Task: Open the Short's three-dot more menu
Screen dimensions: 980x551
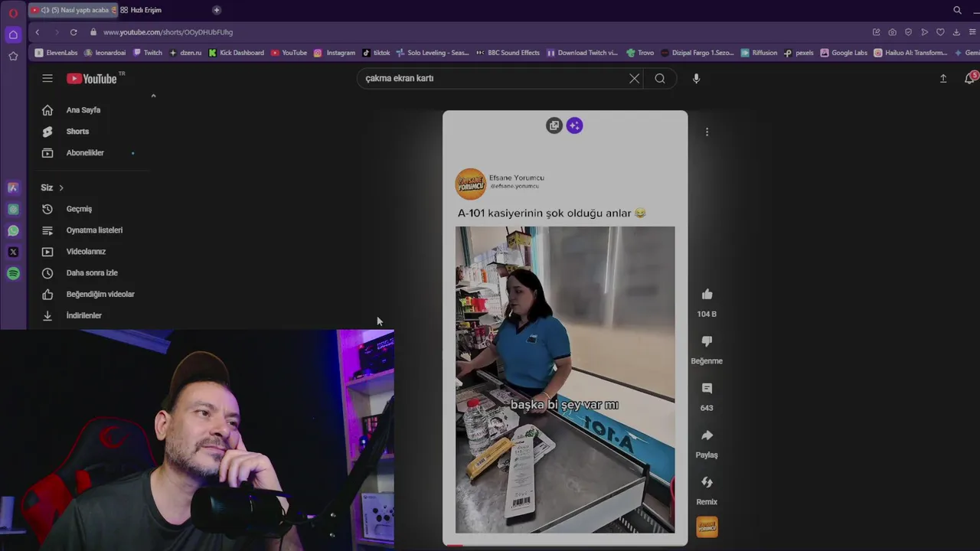Action: [x=707, y=132]
